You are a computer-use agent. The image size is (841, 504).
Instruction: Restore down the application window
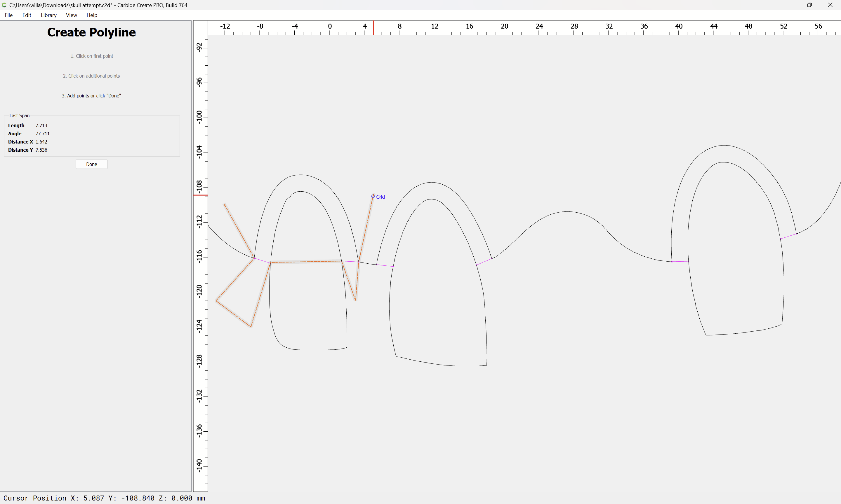tap(809, 5)
